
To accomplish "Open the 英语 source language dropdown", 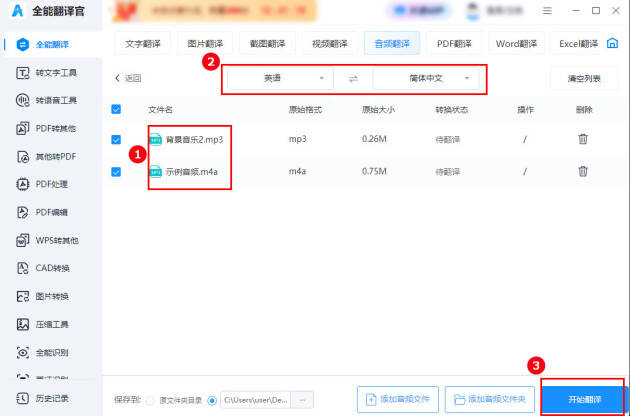I will [x=280, y=78].
